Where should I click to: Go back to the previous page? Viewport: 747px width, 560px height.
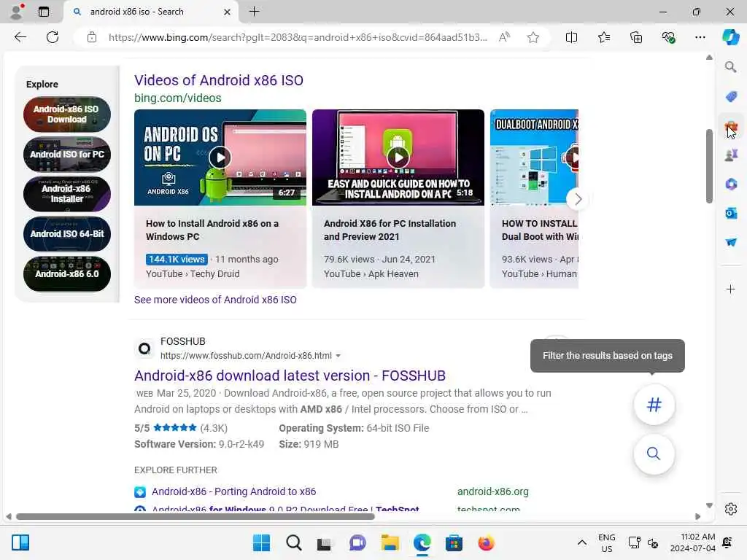(x=20, y=37)
